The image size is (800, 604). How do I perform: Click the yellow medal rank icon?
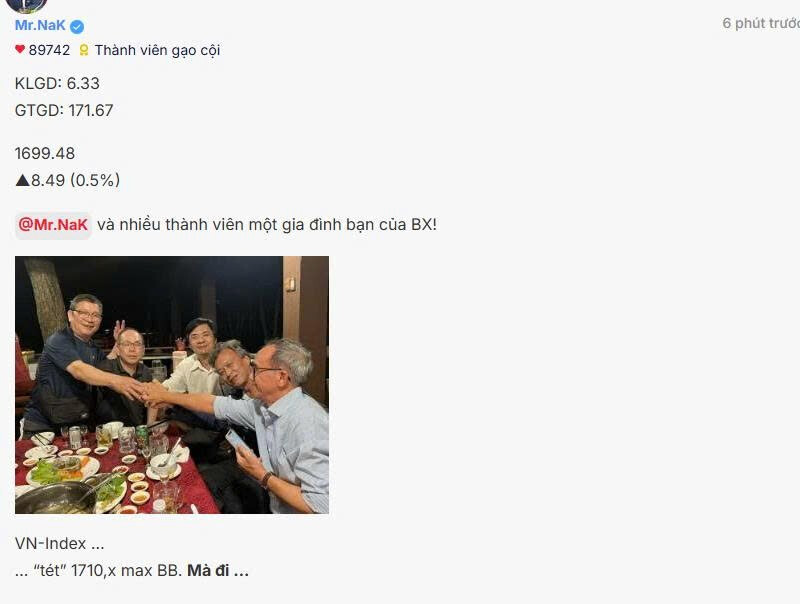point(84,50)
